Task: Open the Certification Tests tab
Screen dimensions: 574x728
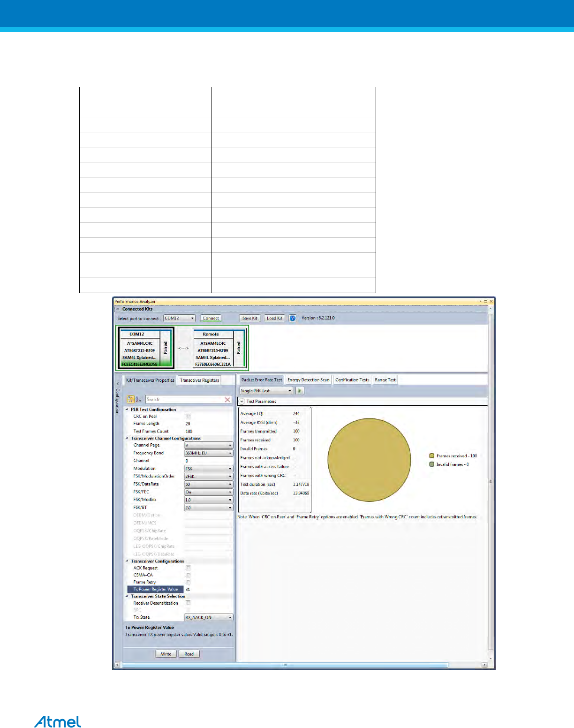Action: (352, 380)
